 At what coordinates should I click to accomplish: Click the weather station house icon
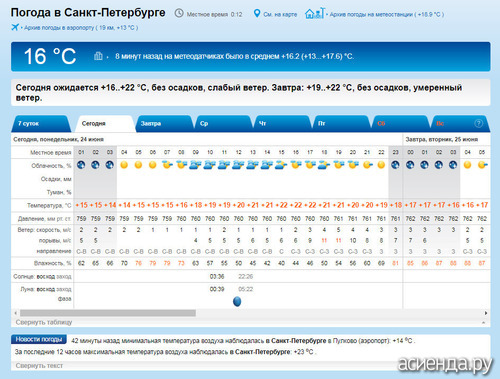pos(314,13)
